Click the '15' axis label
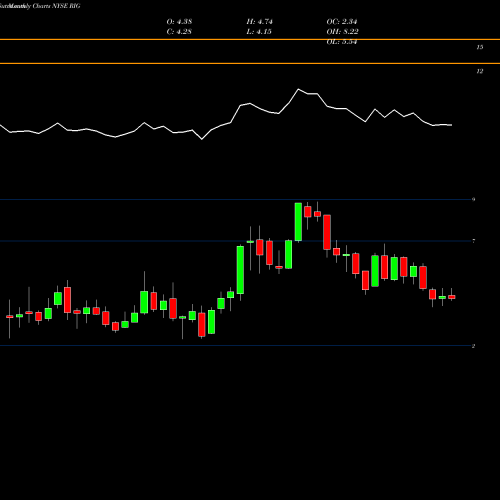Image resolution: width=500 pixels, height=500 pixels. (480, 47)
